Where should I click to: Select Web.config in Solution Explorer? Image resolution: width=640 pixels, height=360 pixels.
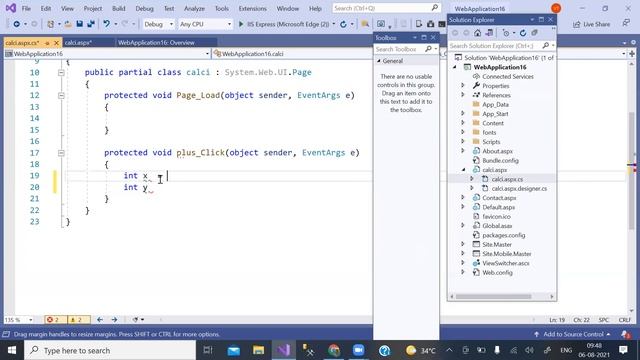(x=497, y=273)
